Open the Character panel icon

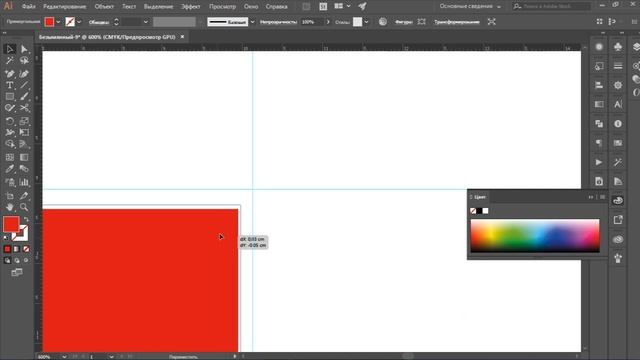coord(618,104)
